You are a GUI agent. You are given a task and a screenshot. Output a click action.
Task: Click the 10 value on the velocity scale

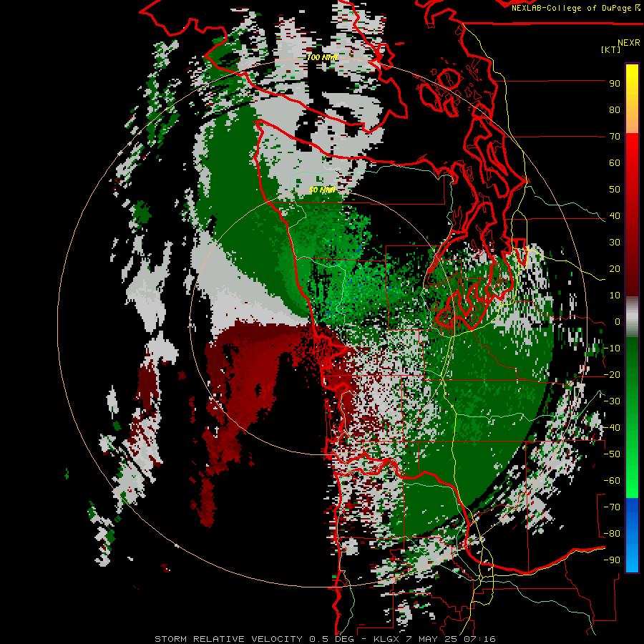pyautogui.click(x=615, y=296)
